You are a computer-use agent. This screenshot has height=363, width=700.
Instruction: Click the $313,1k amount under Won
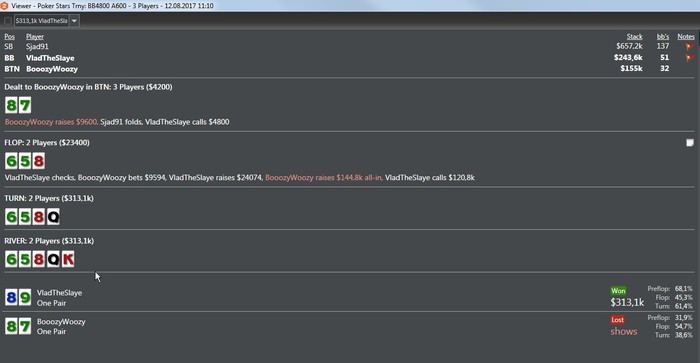(x=627, y=302)
